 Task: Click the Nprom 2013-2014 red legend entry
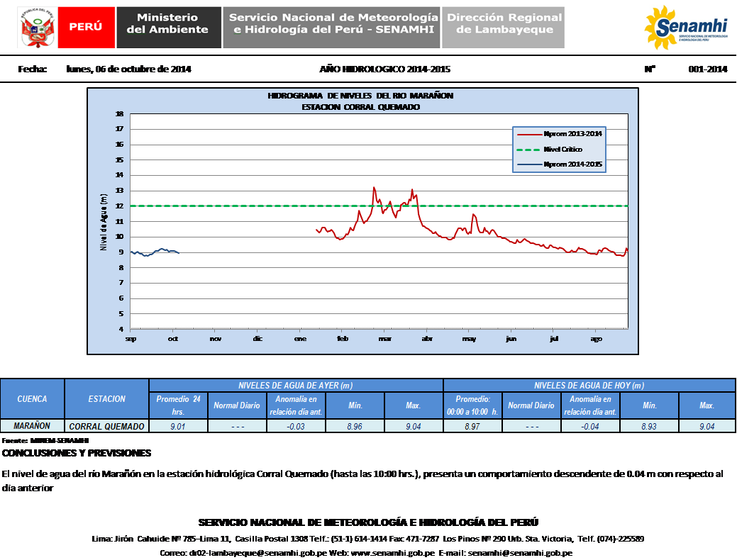[560, 133]
